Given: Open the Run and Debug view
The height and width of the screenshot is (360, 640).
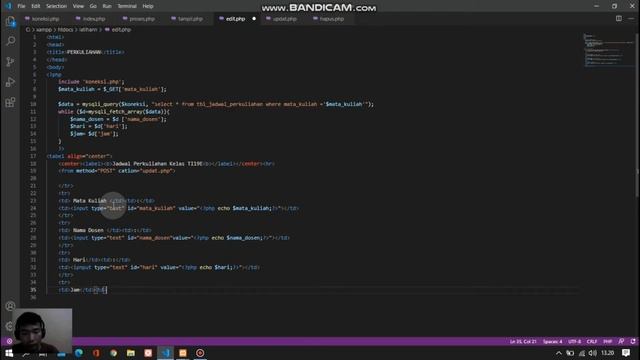Looking at the screenshot, I should point(10,82).
